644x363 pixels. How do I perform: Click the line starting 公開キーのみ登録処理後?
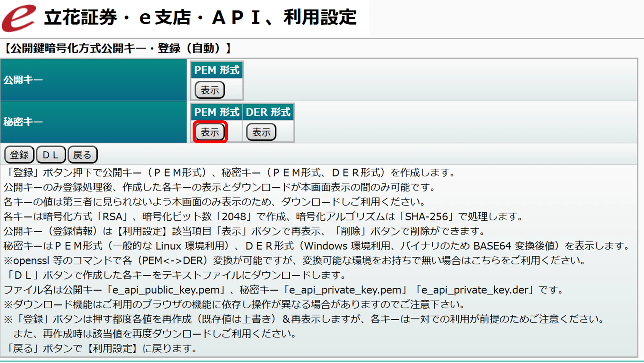pos(220,187)
